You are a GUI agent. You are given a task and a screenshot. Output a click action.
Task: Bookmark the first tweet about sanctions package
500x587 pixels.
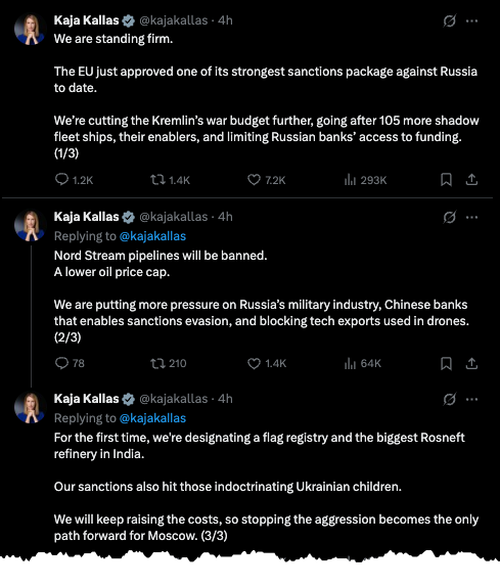click(x=446, y=180)
